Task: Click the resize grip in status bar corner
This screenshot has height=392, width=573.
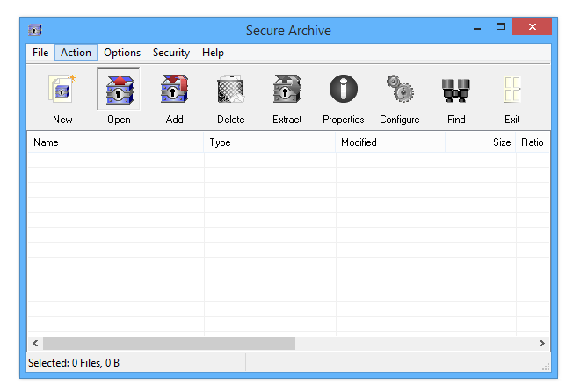Action: click(546, 367)
